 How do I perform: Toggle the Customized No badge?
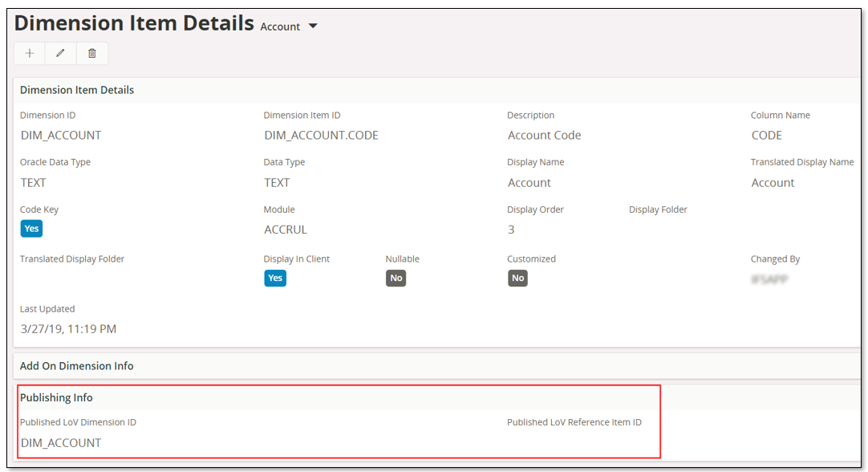pos(517,278)
